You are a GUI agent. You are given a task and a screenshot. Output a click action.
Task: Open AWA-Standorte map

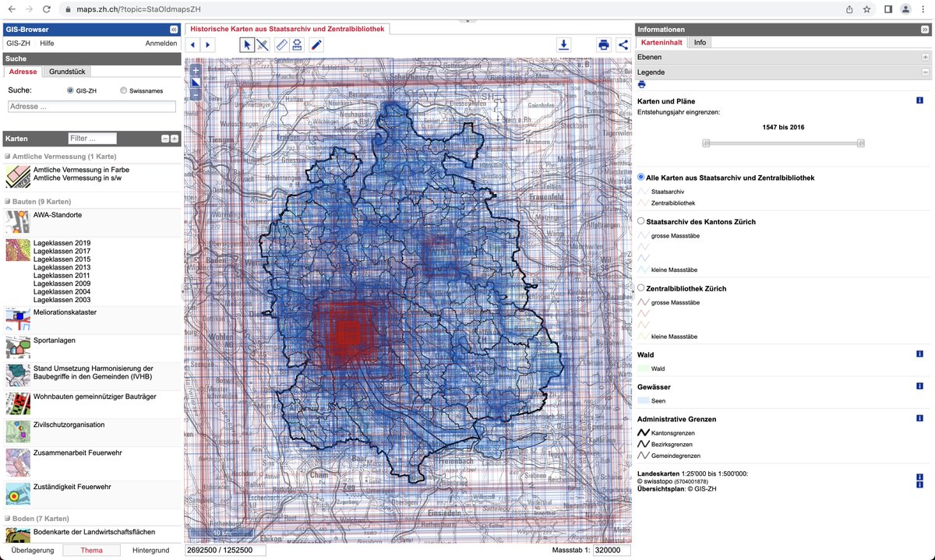(x=58, y=215)
